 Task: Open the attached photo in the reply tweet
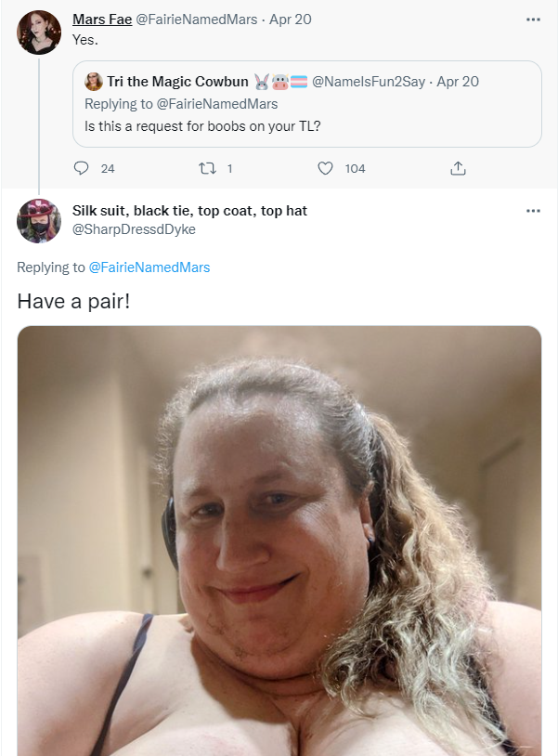(x=279, y=541)
